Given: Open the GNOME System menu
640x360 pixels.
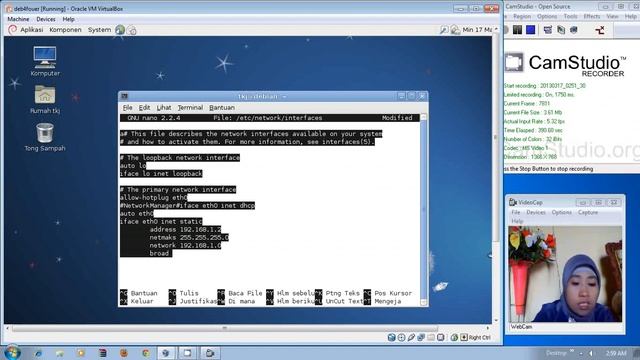Looking at the screenshot, I should pos(99,29).
